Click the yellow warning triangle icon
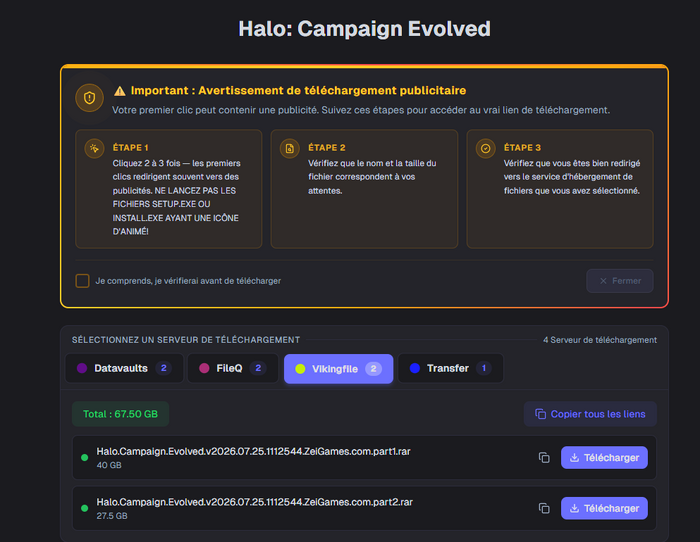Image resolution: width=700 pixels, height=542 pixels. point(120,91)
